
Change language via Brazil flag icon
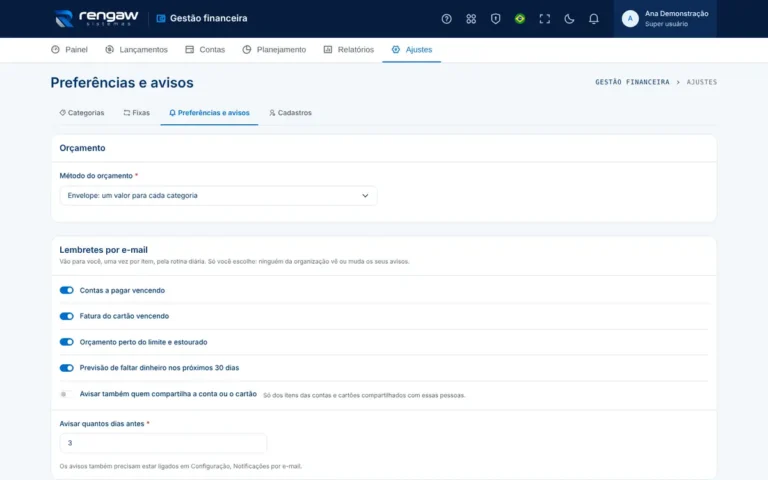coord(520,19)
